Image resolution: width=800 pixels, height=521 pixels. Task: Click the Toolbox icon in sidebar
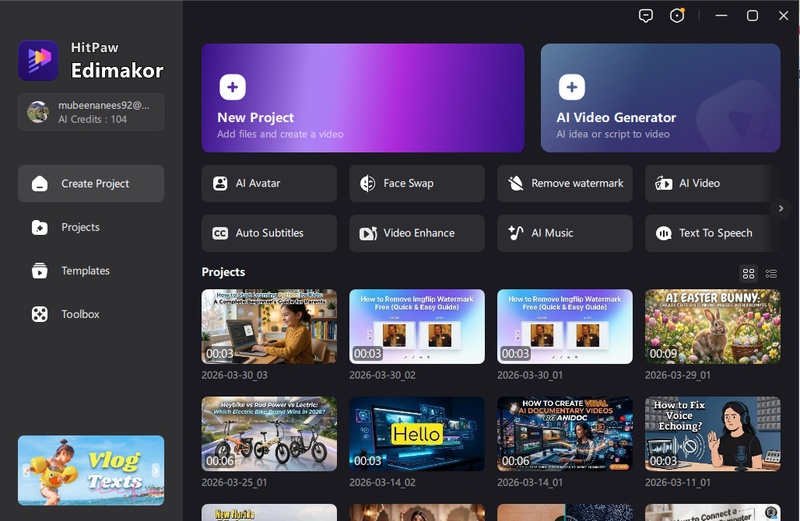pos(40,314)
